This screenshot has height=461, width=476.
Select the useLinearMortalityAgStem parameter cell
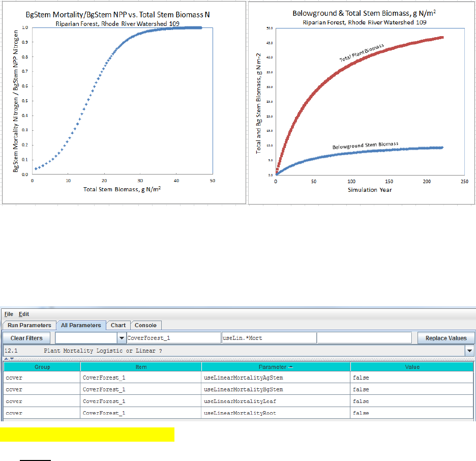(276, 378)
